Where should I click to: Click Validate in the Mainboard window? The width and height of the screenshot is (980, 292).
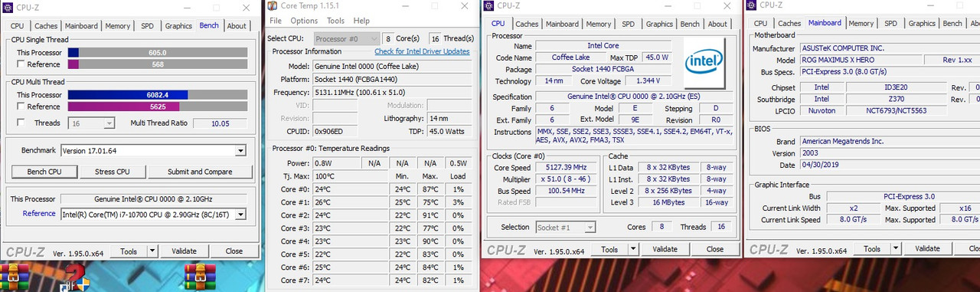(927, 249)
